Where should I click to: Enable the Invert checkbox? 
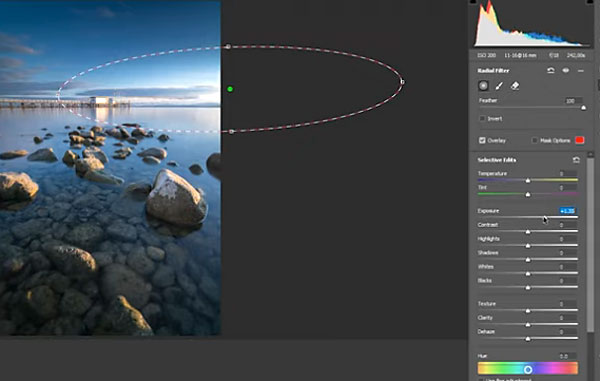tap(482, 119)
